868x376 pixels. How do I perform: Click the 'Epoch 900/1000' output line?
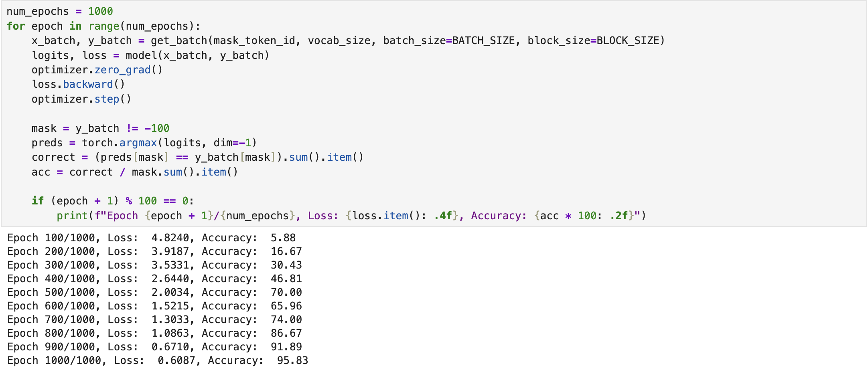[154, 347]
